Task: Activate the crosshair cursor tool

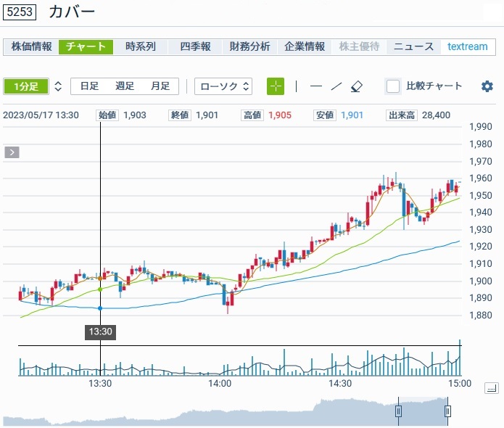Action: pos(276,86)
